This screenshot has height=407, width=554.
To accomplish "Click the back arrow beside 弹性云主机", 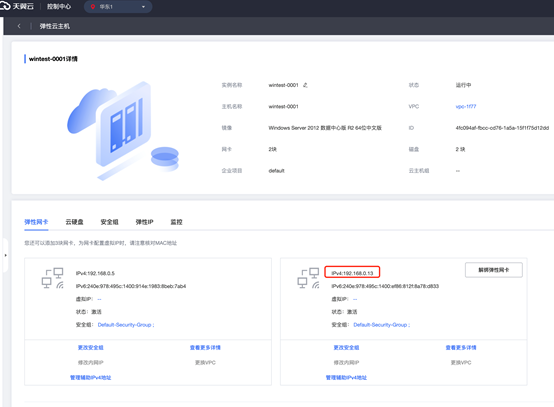I will (19, 26).
